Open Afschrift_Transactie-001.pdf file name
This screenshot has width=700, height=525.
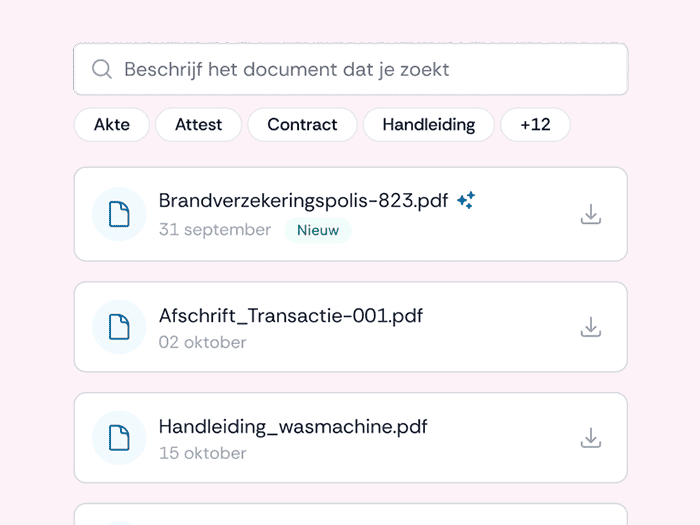pyautogui.click(x=291, y=316)
